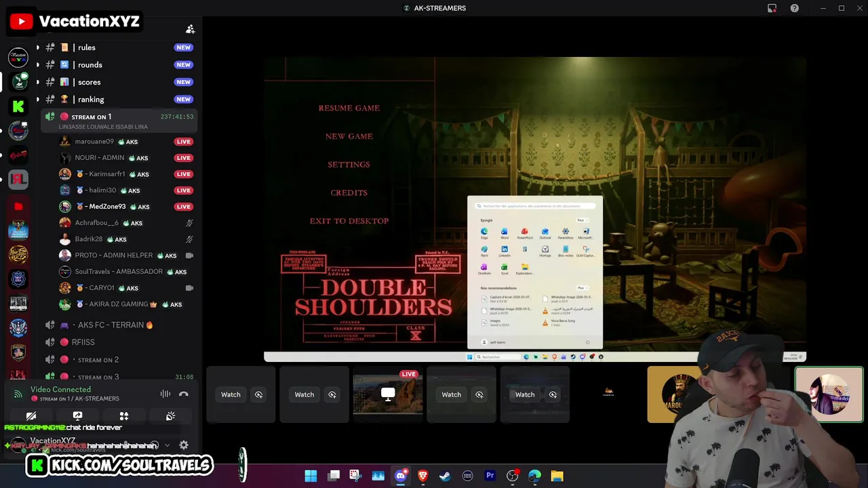Open the ranking channel

point(119,100)
